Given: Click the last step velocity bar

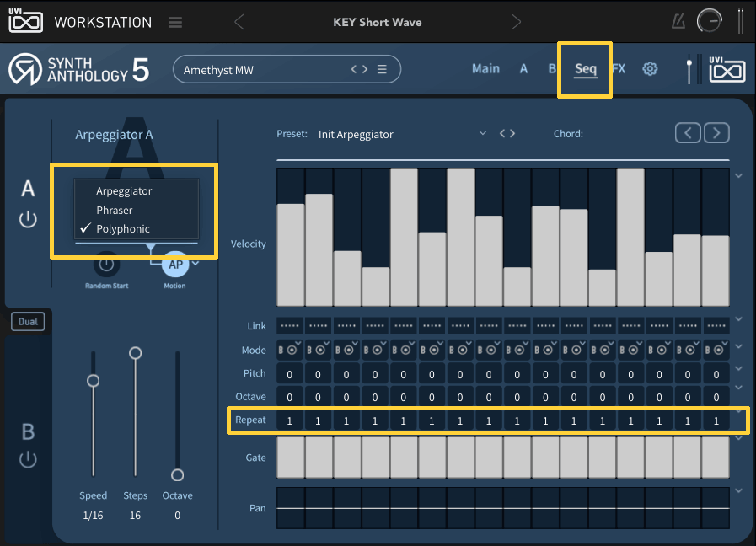Looking at the screenshot, I should (x=716, y=270).
